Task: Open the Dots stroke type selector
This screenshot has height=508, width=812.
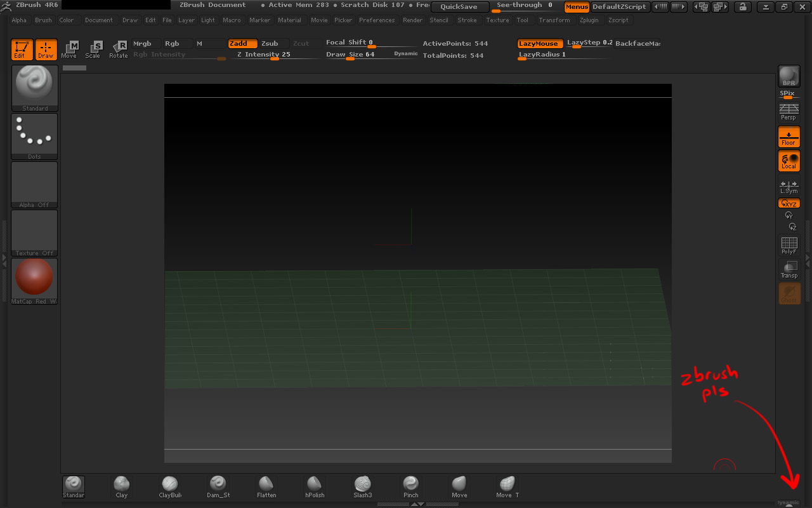Action: [34, 137]
